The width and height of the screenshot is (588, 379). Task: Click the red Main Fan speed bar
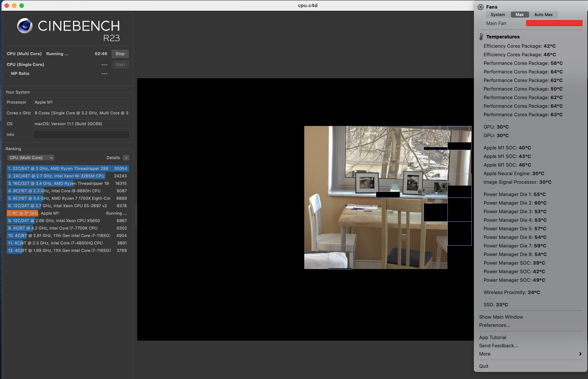point(554,23)
